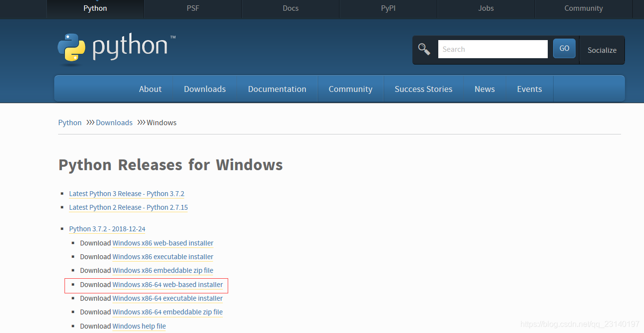Image resolution: width=644 pixels, height=333 pixels.
Task: Open the Python 3.7.2 - 2018-12-24 release link
Action: (107, 229)
